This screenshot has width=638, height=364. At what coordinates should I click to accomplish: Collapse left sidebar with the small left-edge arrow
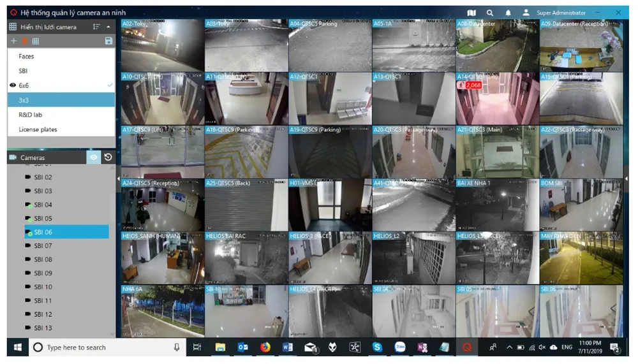[119, 178]
